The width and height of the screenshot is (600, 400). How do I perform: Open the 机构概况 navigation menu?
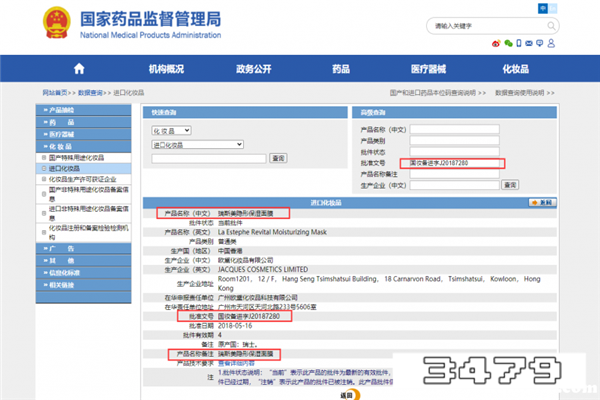pos(167,69)
